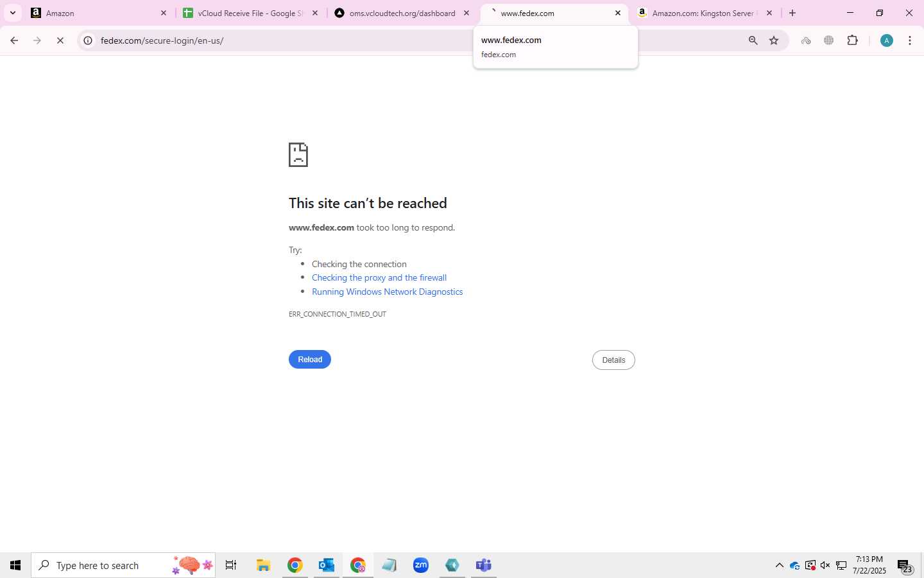Click the taskbar search box
924x578 pixels.
point(123,565)
